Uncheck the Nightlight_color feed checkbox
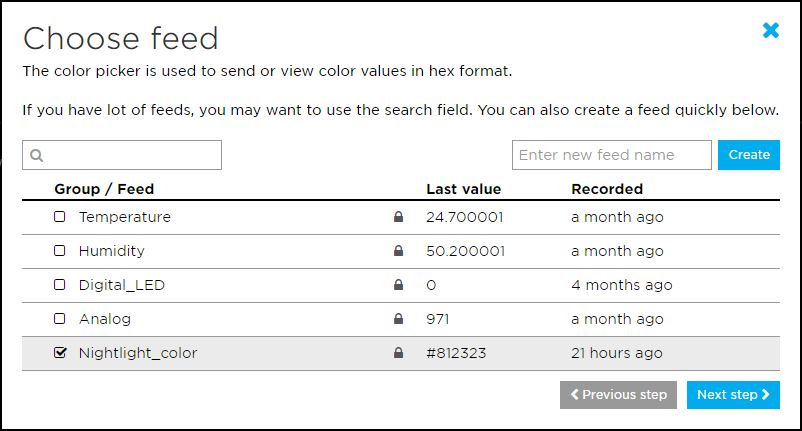The width and height of the screenshot is (802, 431). point(60,353)
